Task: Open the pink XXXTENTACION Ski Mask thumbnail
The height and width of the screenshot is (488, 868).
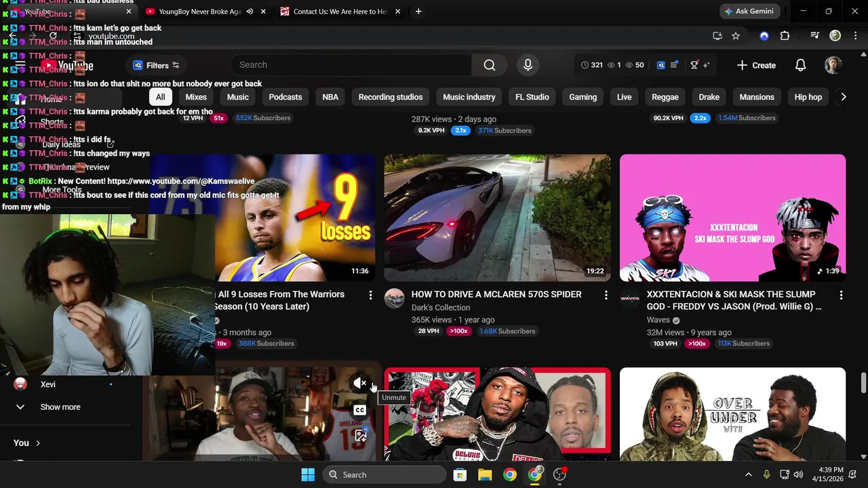Action: pyautogui.click(x=732, y=218)
